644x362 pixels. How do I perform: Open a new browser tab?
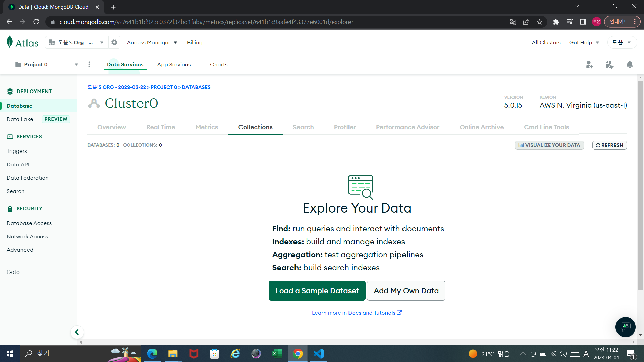113,7
